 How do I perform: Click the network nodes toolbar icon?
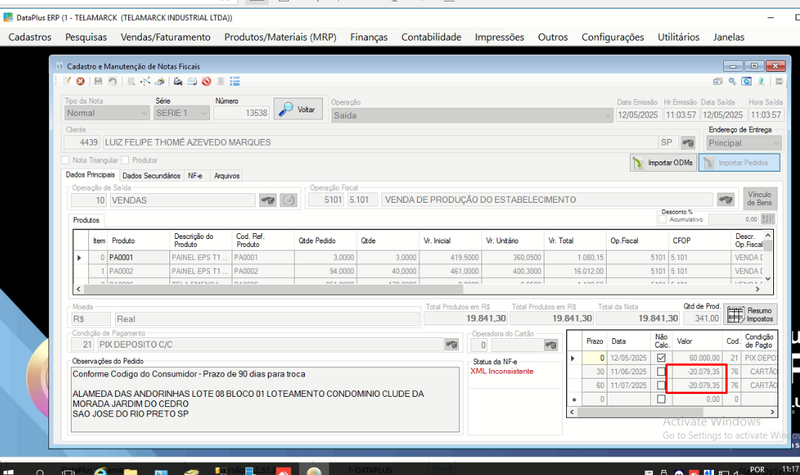[x=145, y=81]
